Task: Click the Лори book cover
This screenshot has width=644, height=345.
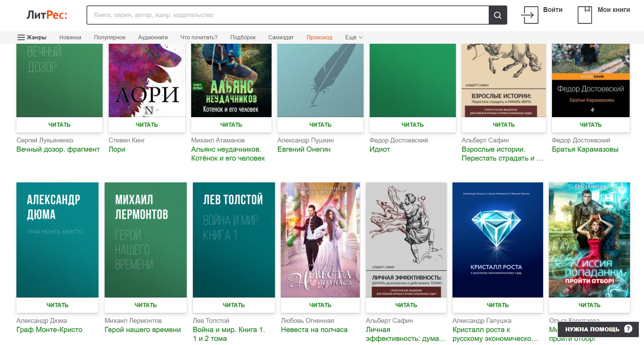Action: coord(147,80)
